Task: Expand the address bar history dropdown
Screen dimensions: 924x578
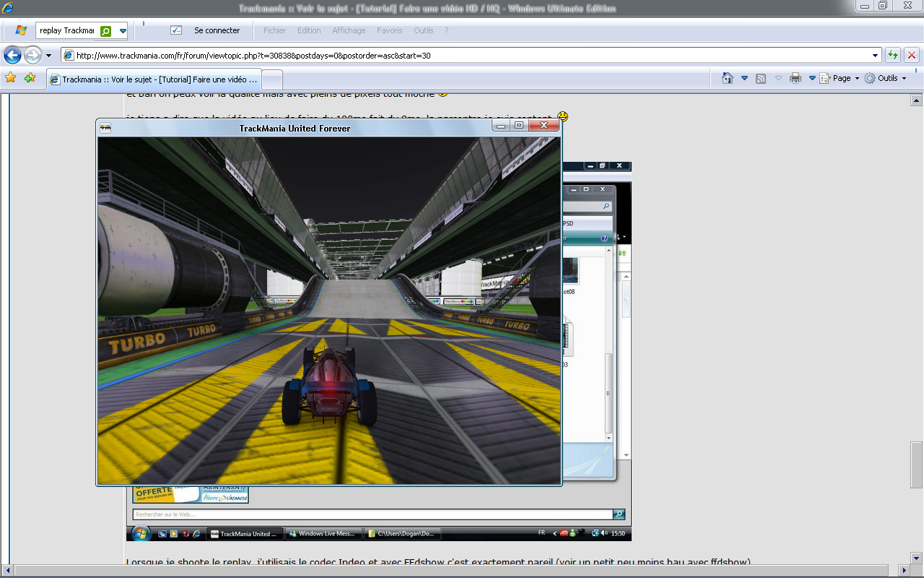Action: click(x=875, y=55)
